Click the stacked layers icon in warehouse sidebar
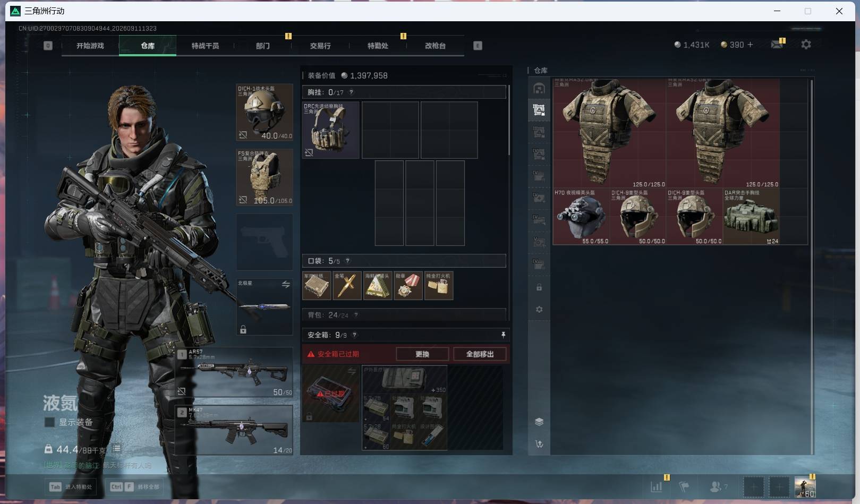 [539, 422]
